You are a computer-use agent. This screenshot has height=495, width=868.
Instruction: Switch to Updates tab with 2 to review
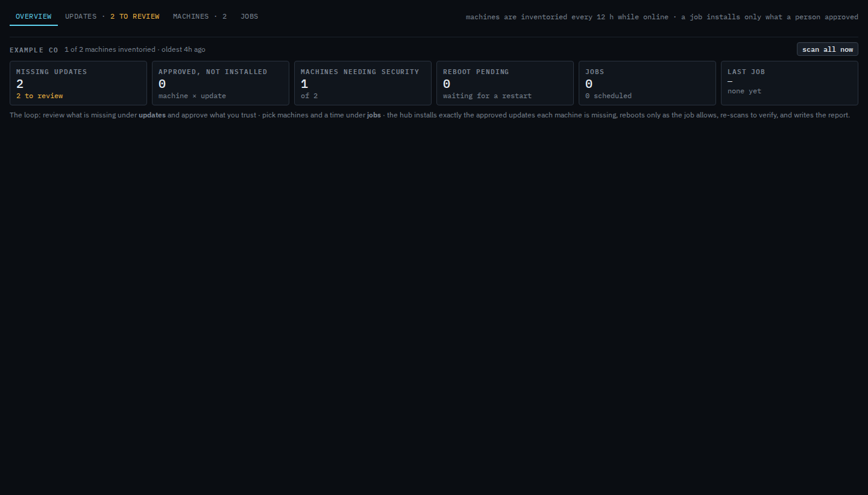tap(112, 16)
